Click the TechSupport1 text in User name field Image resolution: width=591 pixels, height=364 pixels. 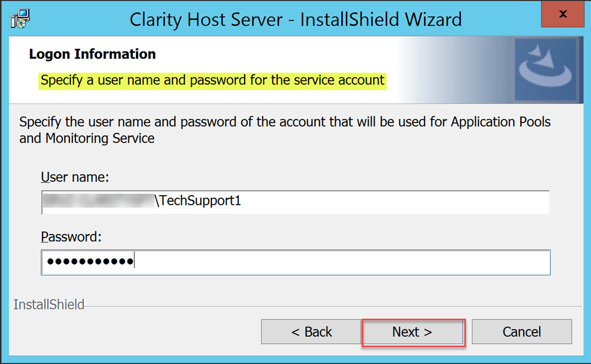point(198,201)
